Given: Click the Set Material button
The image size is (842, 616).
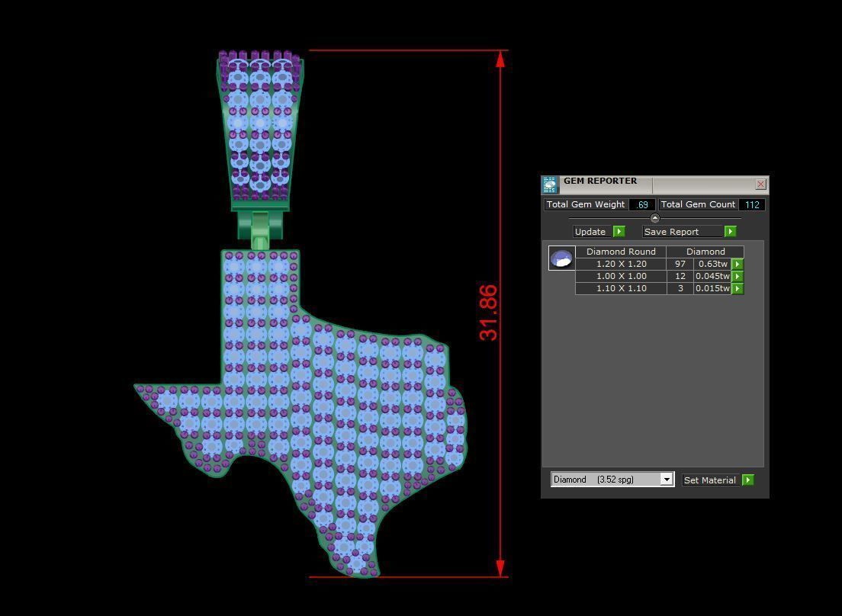Looking at the screenshot, I should click(712, 480).
